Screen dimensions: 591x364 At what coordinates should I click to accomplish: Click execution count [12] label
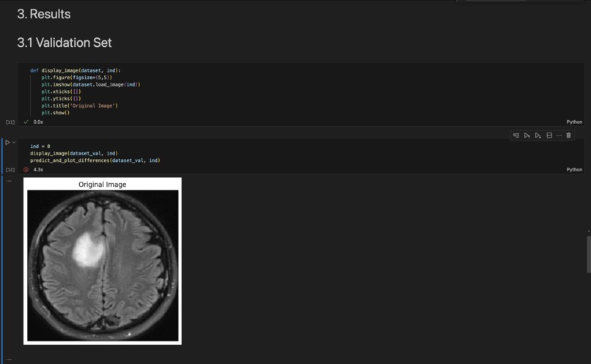(x=10, y=170)
